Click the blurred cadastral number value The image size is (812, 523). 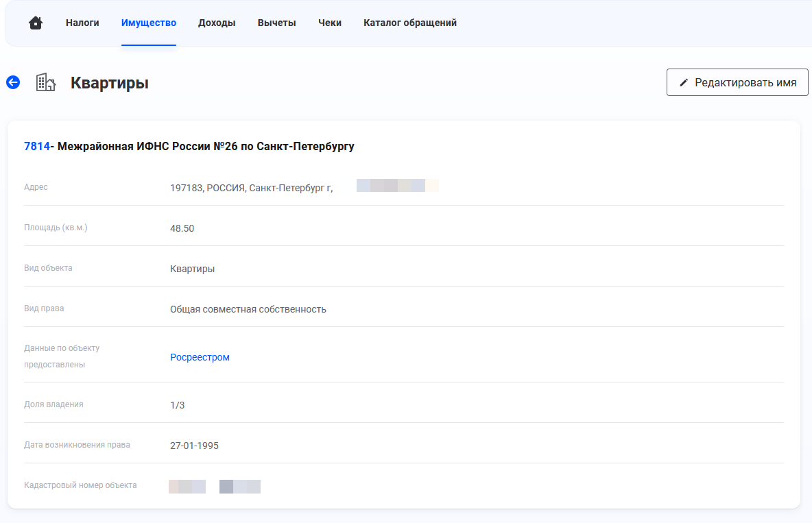pyautogui.click(x=215, y=487)
